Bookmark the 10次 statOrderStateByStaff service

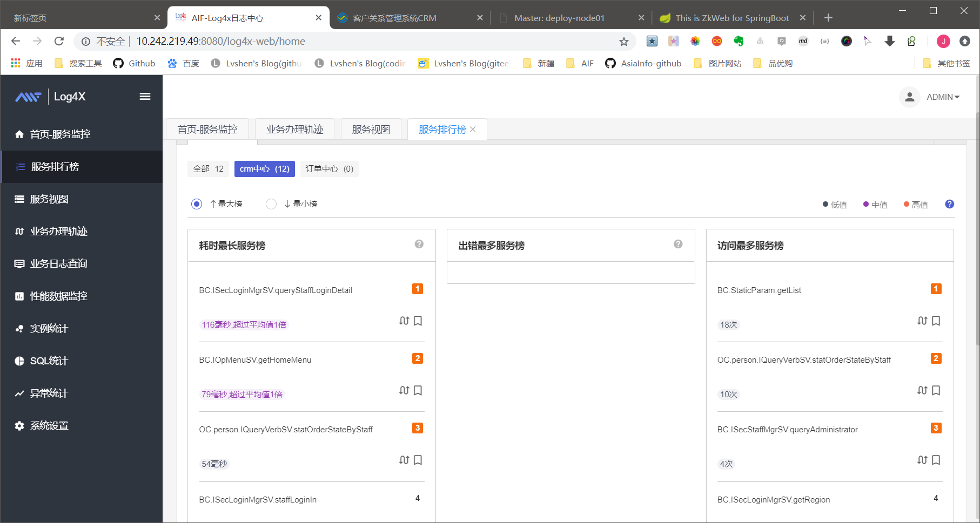pos(936,390)
